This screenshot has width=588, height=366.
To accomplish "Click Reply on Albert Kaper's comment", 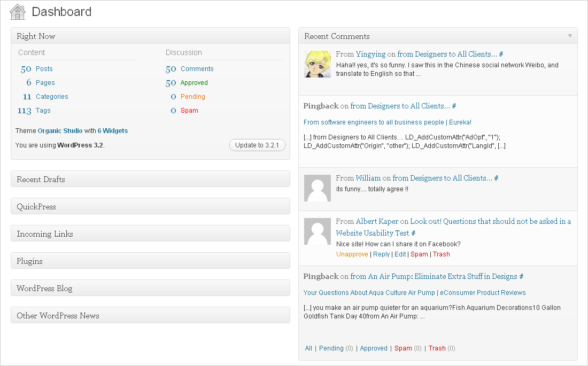I will click(381, 254).
